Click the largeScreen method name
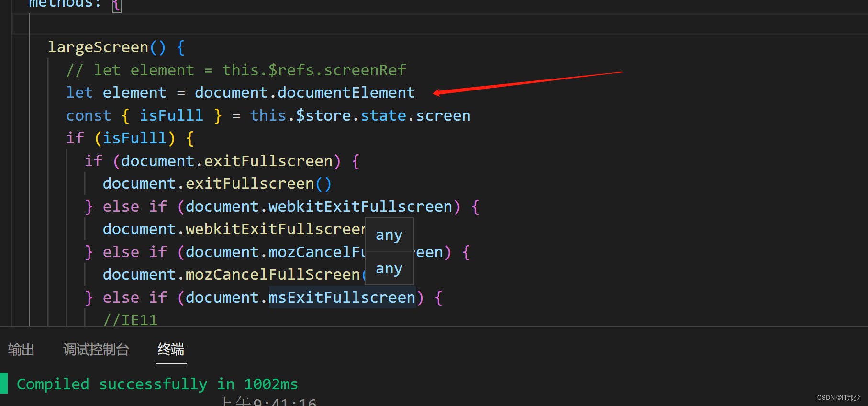Image resolution: width=868 pixels, height=406 pixels. coord(98,47)
